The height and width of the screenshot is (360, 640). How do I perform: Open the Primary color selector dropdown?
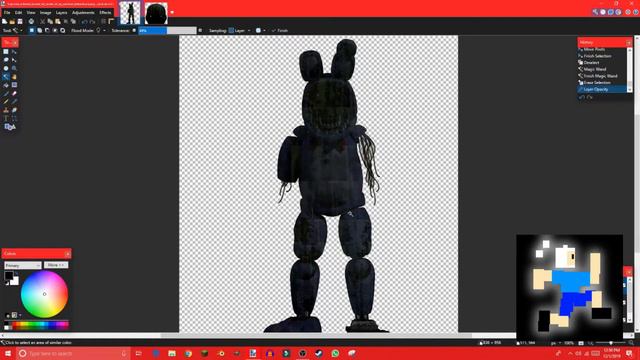pos(23,265)
